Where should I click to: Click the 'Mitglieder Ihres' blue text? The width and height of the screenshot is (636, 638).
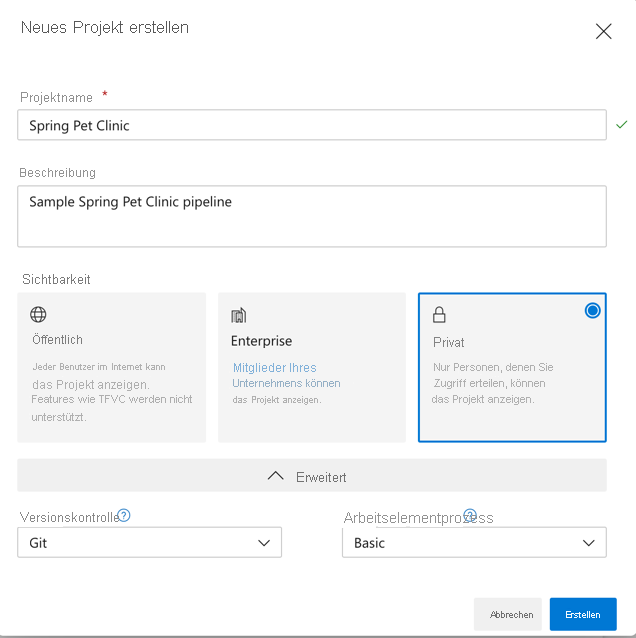pyautogui.click(x=275, y=367)
